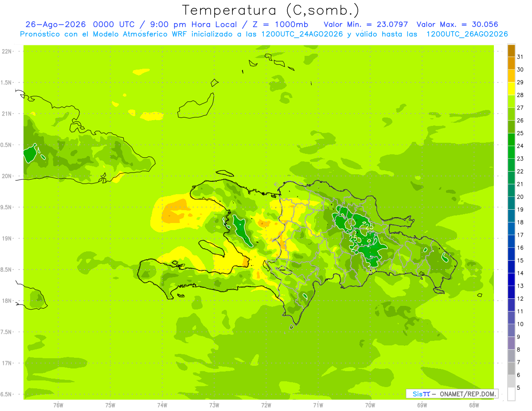Viewport: 532px width, 411px height.
Task: Click the "73W" longitude axis label
Action: (214, 405)
